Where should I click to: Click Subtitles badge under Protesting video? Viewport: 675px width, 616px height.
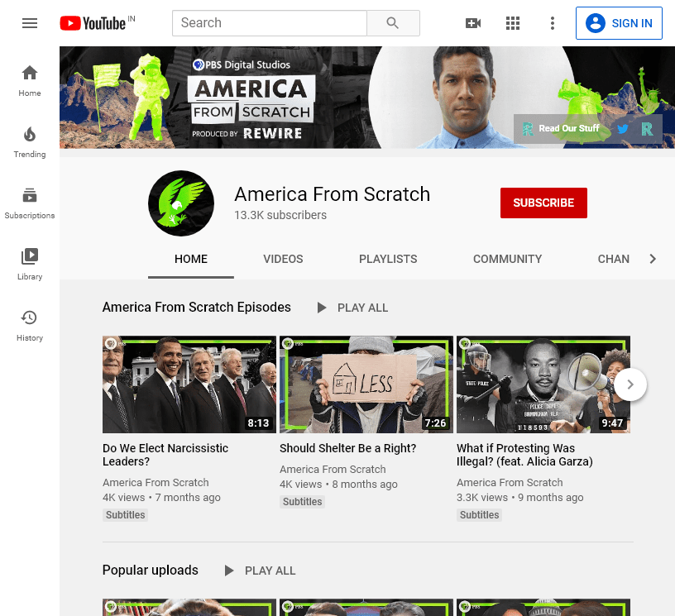coord(479,515)
